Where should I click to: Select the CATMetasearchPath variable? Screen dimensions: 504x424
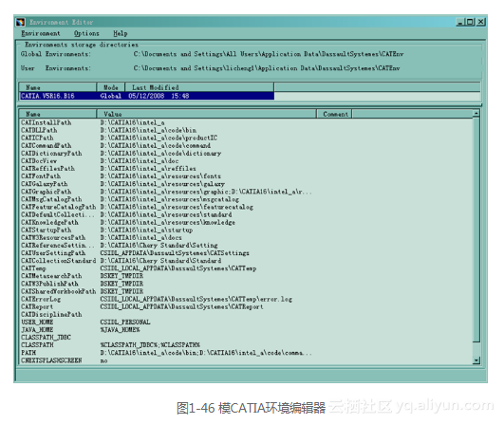pos(51,276)
